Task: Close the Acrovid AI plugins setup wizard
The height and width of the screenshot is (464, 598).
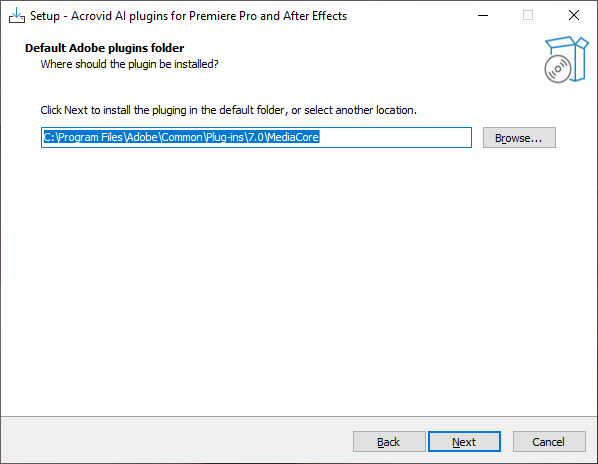Action: tap(574, 16)
